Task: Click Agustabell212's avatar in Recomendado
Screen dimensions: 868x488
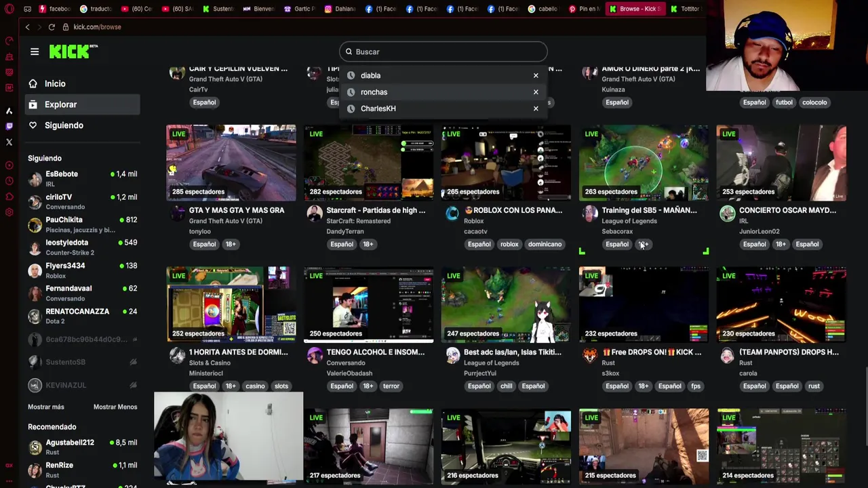Action: 35,447
